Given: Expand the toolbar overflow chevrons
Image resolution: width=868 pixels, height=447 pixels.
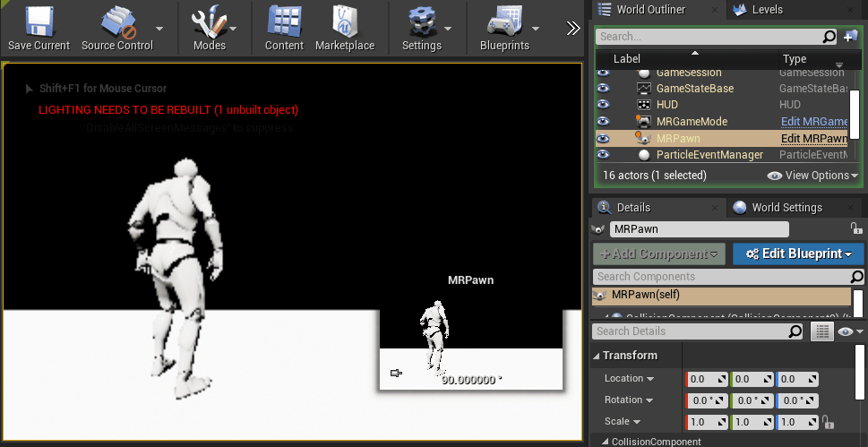Looking at the screenshot, I should pyautogui.click(x=573, y=29).
